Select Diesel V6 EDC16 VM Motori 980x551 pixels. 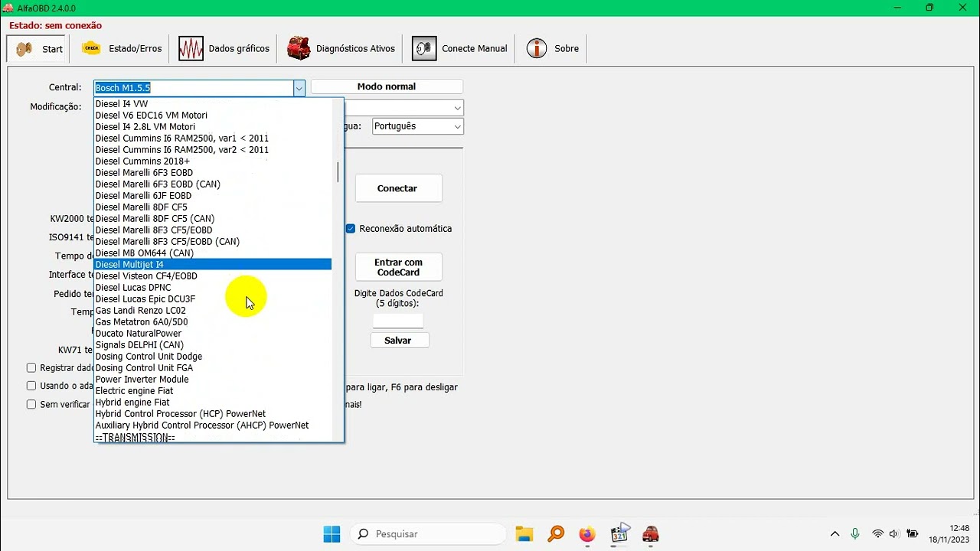click(x=213, y=116)
